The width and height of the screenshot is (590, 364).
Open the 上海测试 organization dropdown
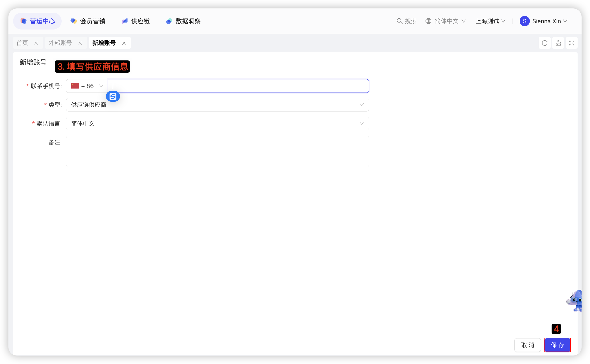pos(490,21)
